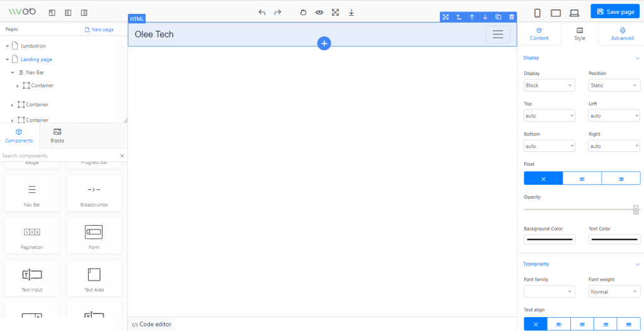Image resolution: width=644 pixels, height=331 pixels.
Task: Click the fullscreen icon in top toolbar
Action: coord(335,13)
